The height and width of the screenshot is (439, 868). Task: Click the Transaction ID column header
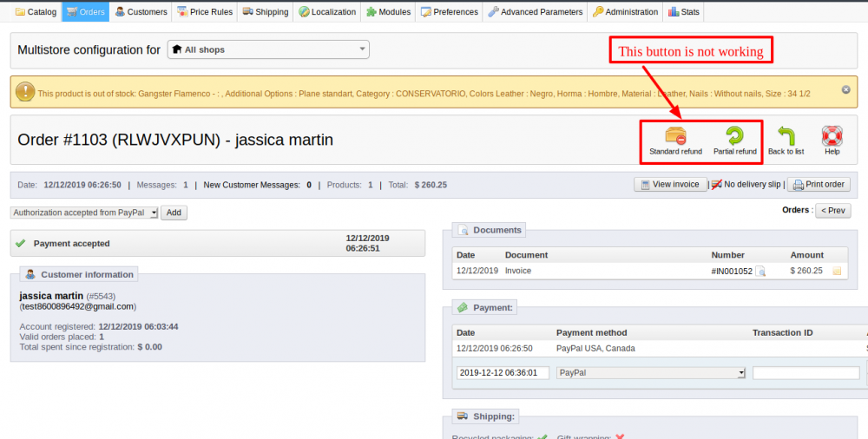point(783,332)
